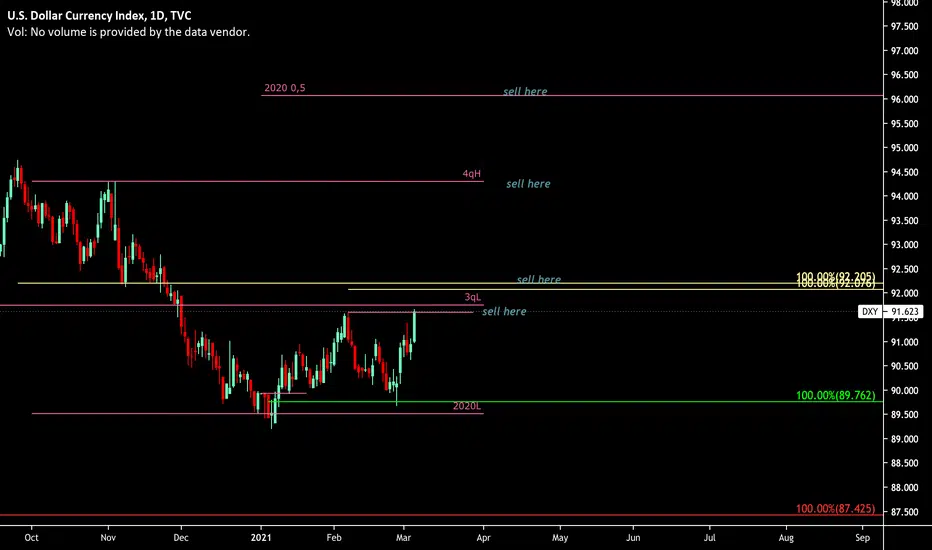Select the pink 2020 0,5 horizontal line
Viewport: 932px width, 550px height.
click(x=572, y=95)
